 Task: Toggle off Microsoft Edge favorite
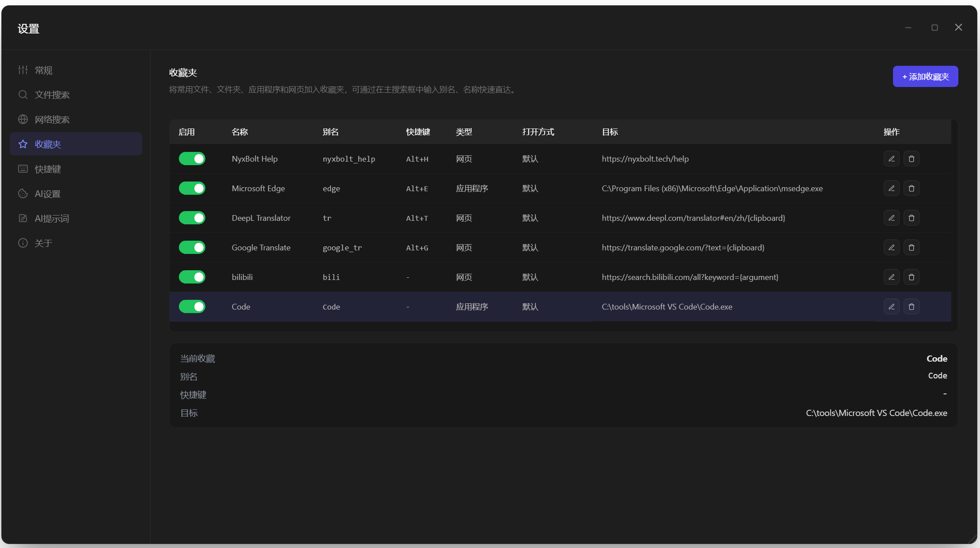[192, 188]
